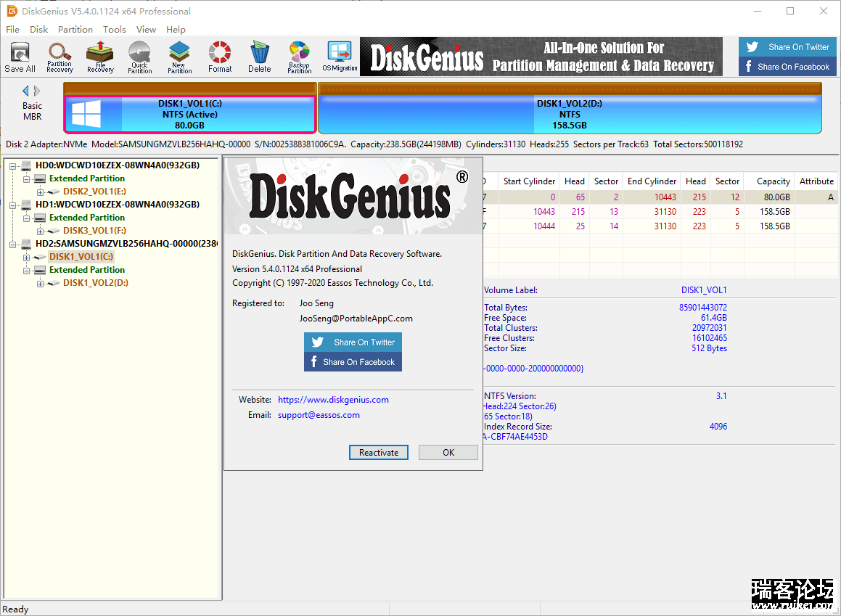Open the Tools menu

(x=114, y=30)
